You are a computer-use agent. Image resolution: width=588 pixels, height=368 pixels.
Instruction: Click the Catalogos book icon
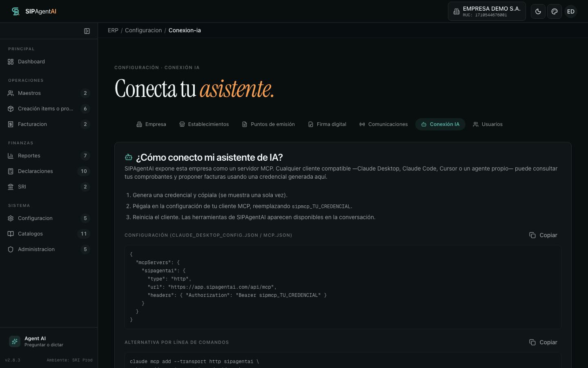(11, 234)
